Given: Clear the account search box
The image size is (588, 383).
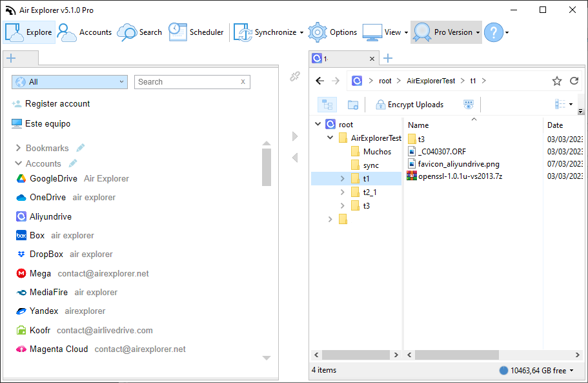Looking at the screenshot, I should click(x=243, y=82).
